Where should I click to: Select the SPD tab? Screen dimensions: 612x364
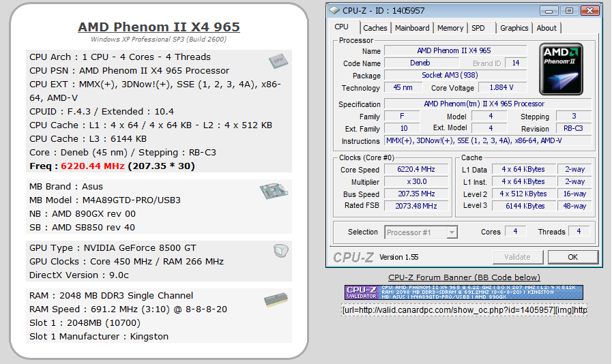coord(478,28)
